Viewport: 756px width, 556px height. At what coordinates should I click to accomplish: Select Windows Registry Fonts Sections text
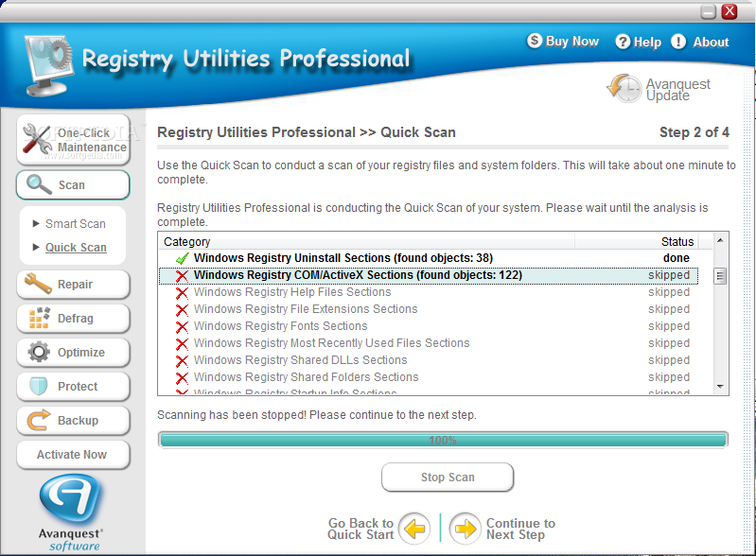pyautogui.click(x=281, y=326)
